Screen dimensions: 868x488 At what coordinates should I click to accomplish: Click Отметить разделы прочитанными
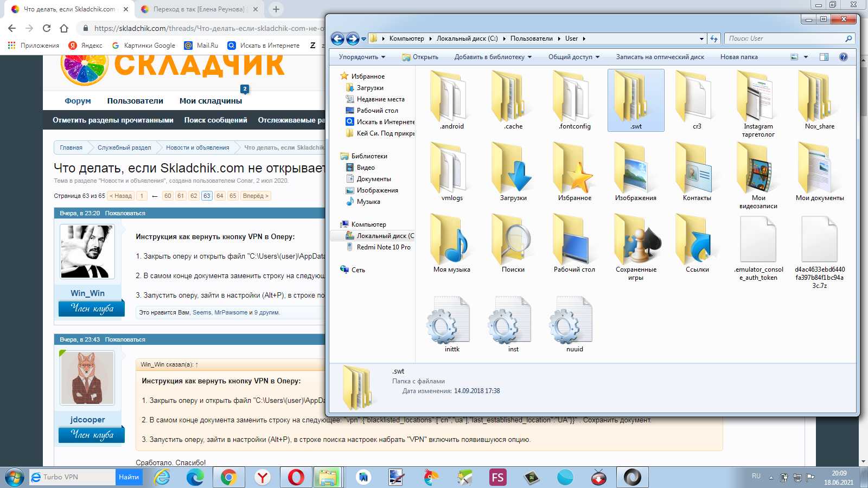[x=113, y=120]
